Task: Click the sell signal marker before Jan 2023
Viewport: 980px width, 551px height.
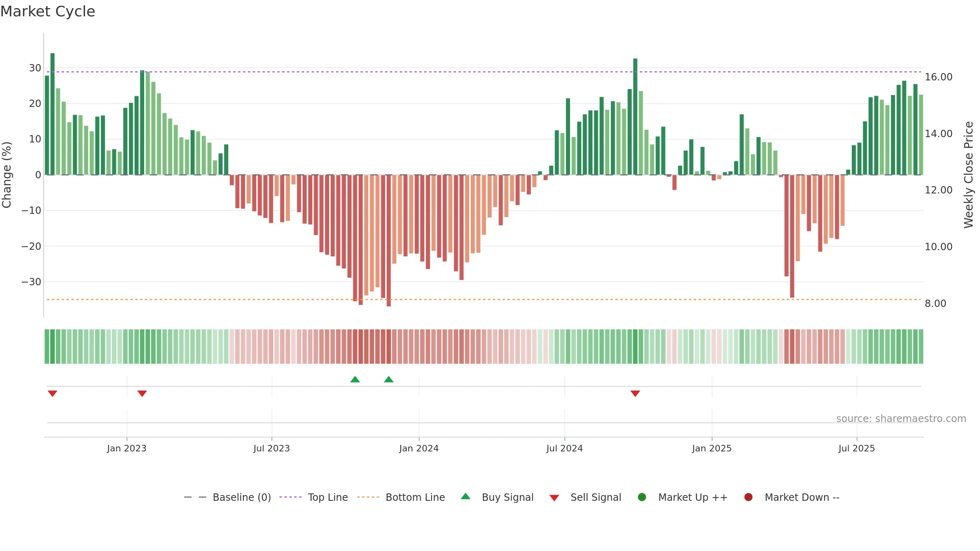Action: tap(52, 393)
